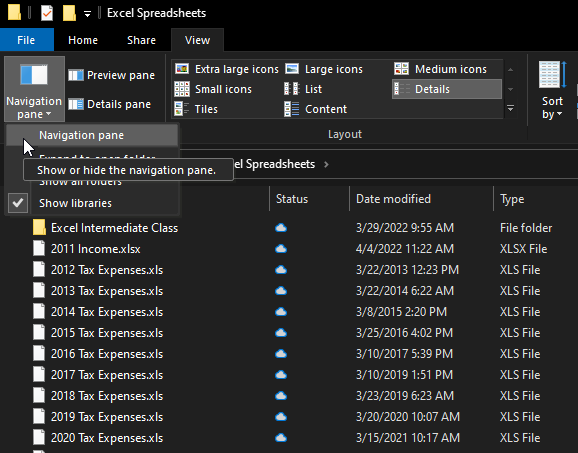Toggle the Preview pane

click(112, 75)
